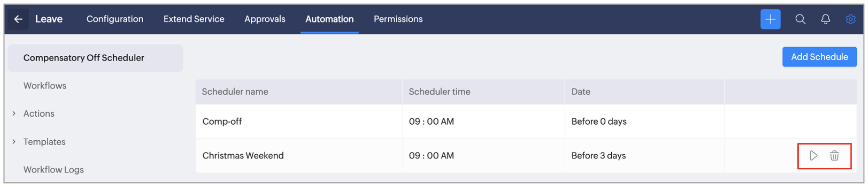Image resolution: width=868 pixels, height=187 pixels.
Task: Click the back arrow next to Leave
Action: pos(18,19)
